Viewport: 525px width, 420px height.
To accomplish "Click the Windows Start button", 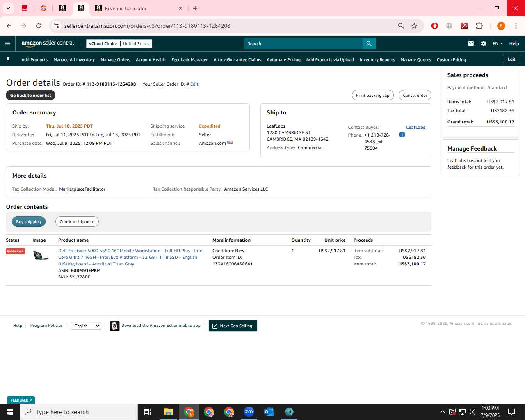I will pyautogui.click(x=10, y=412).
